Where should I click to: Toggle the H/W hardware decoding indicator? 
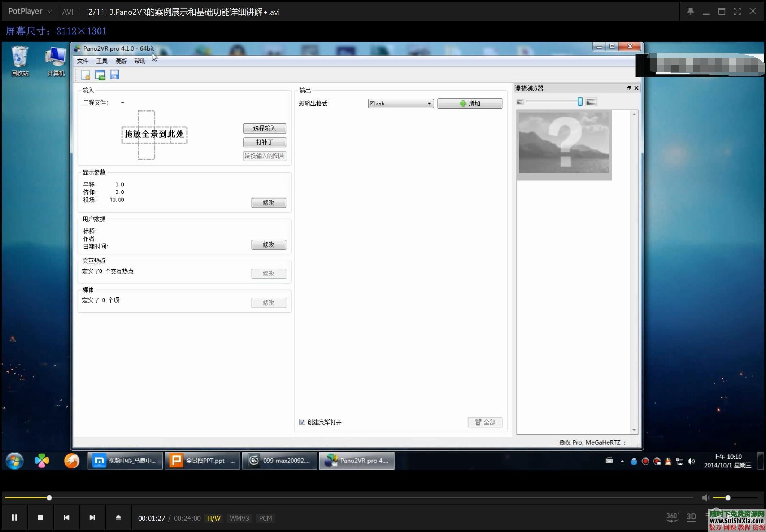(214, 518)
